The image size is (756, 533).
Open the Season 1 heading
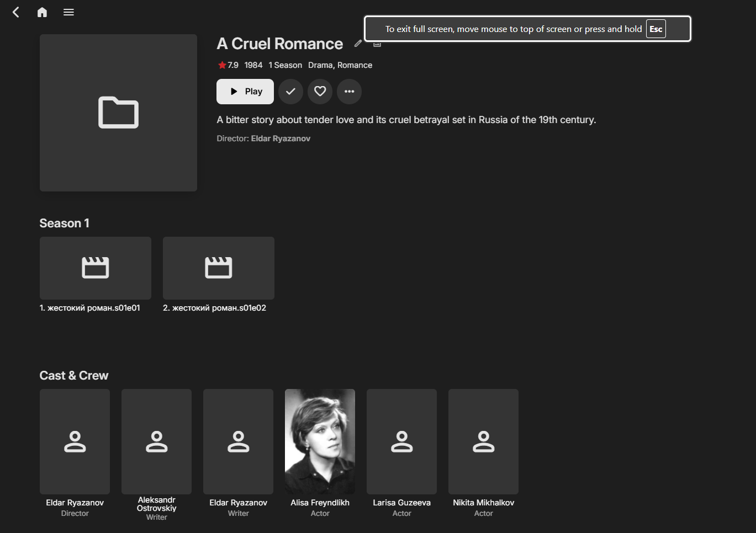(64, 223)
